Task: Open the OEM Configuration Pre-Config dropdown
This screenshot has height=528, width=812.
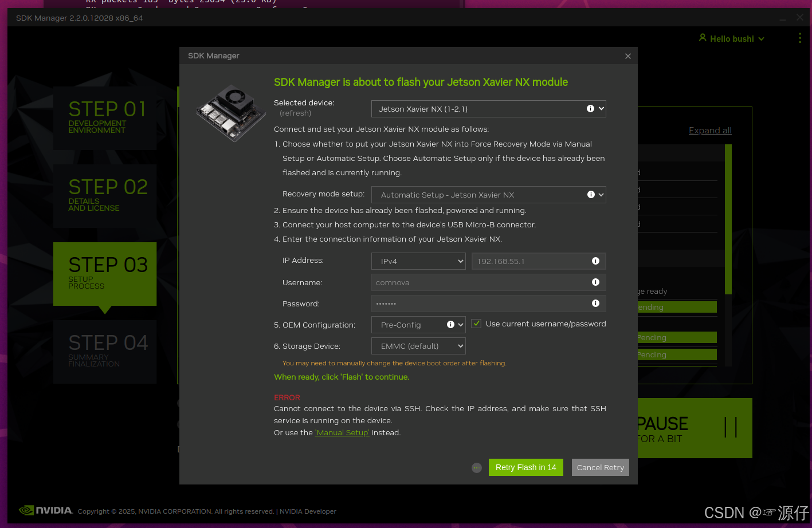Action: tap(418, 325)
